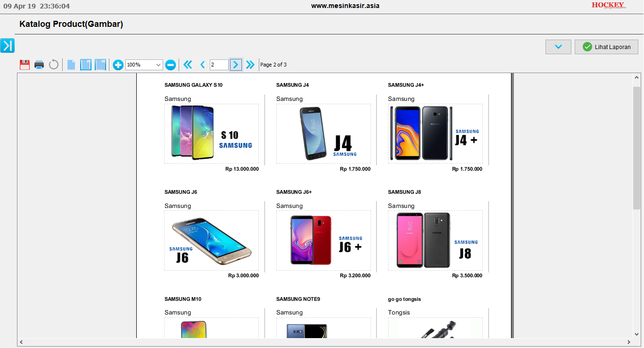
Task: Select the first blue page layout icon
Action: (x=71, y=65)
